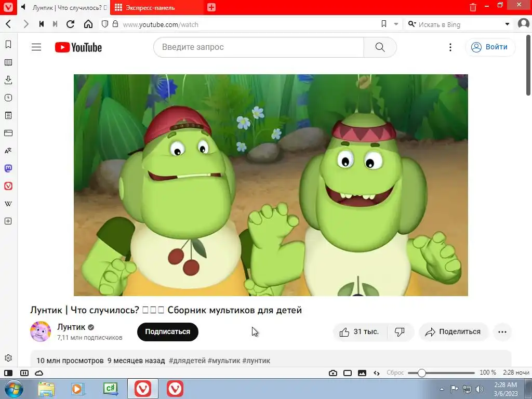Click the rewind history button
Viewport: 532px width, 399px height.
[x=42, y=24]
